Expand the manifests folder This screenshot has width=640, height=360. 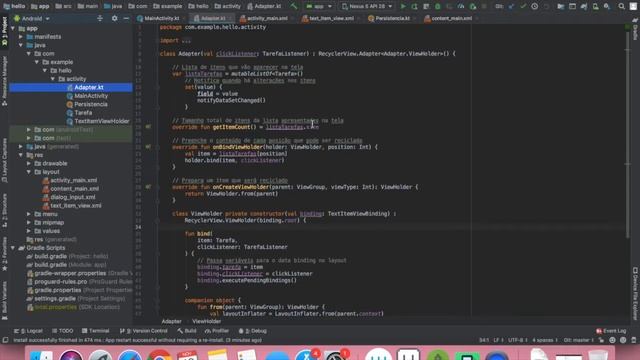click(21, 37)
